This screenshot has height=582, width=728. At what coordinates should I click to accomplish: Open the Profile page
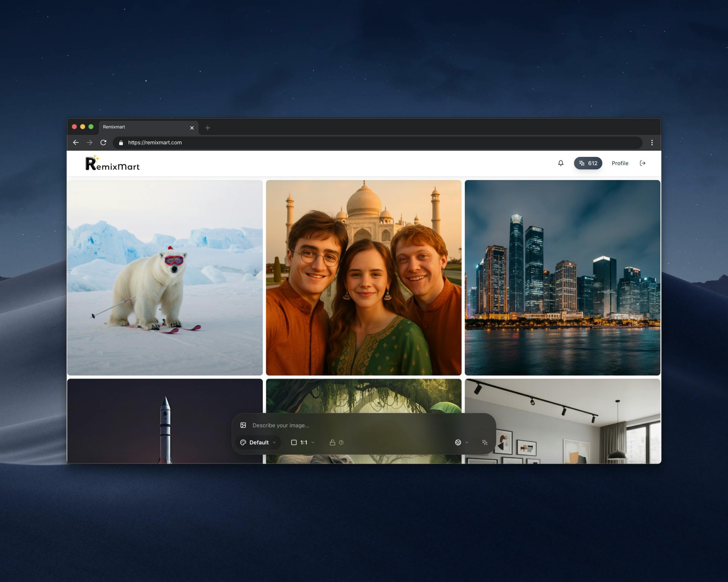pos(620,163)
